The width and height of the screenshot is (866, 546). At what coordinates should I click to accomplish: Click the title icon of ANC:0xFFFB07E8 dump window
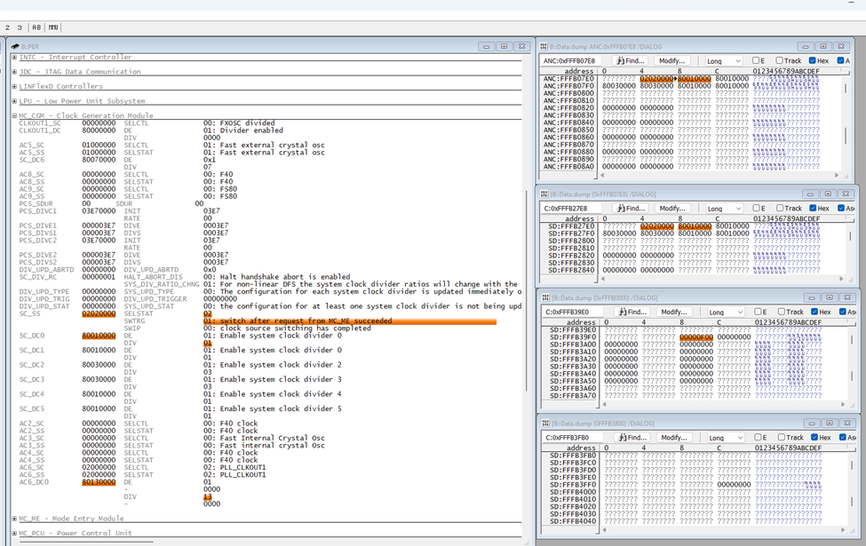[x=544, y=46]
